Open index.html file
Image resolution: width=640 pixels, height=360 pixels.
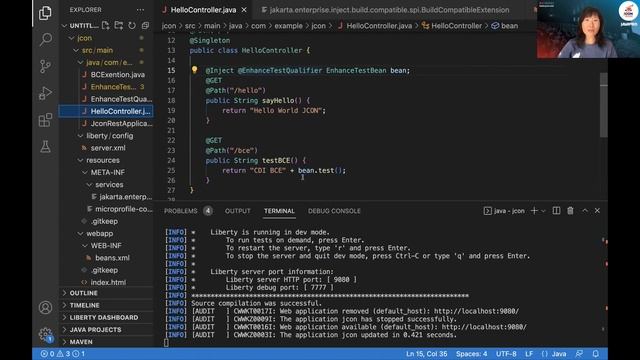tap(108, 282)
